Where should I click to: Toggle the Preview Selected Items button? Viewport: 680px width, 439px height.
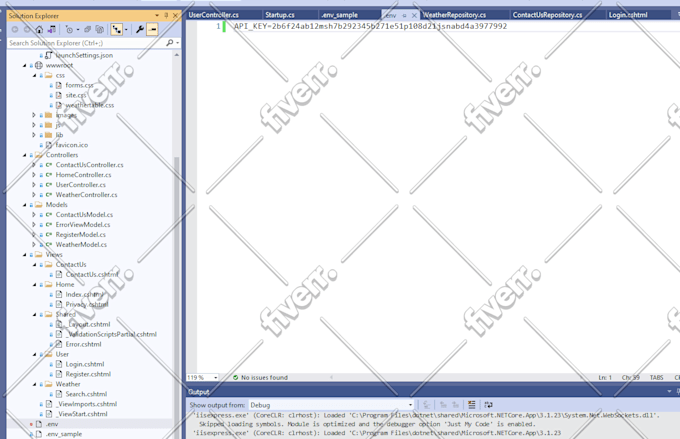click(x=152, y=29)
